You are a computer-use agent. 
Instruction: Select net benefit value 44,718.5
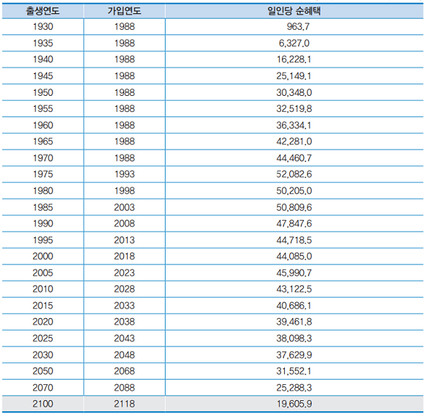pyautogui.click(x=294, y=240)
